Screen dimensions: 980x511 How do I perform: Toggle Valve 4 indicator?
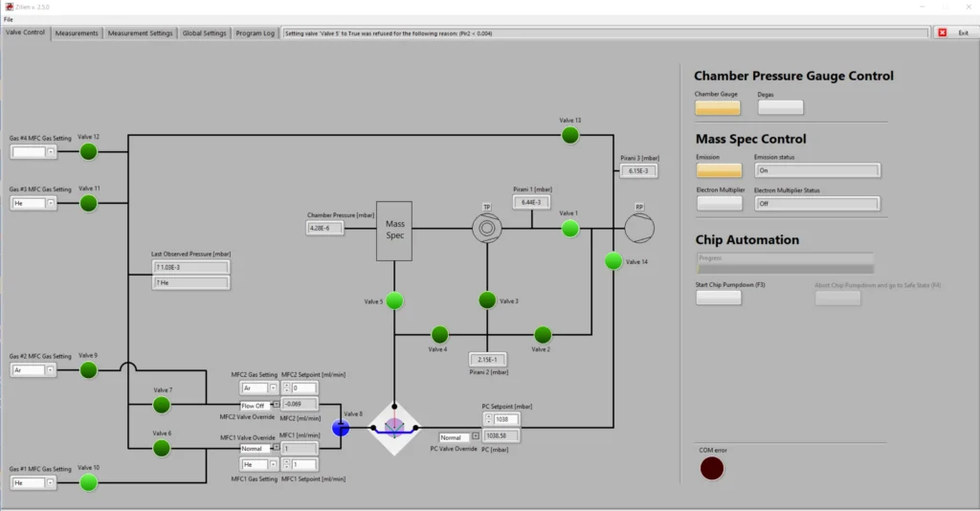click(440, 334)
